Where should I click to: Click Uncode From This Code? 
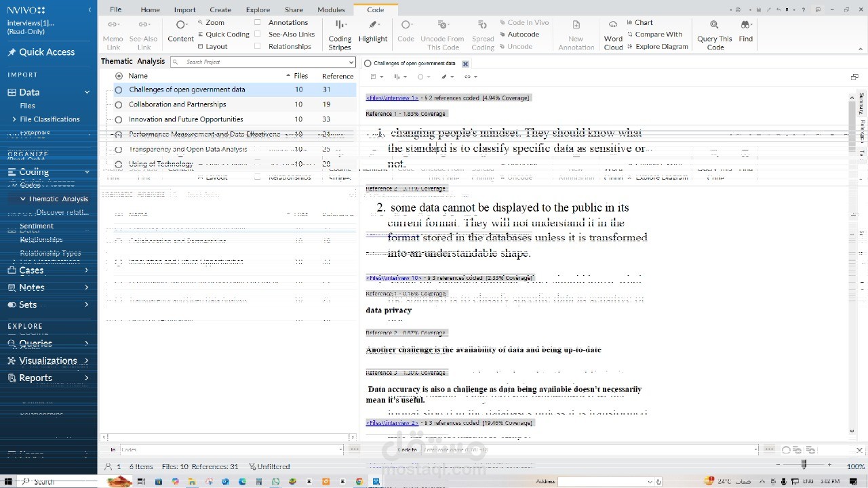click(x=442, y=35)
